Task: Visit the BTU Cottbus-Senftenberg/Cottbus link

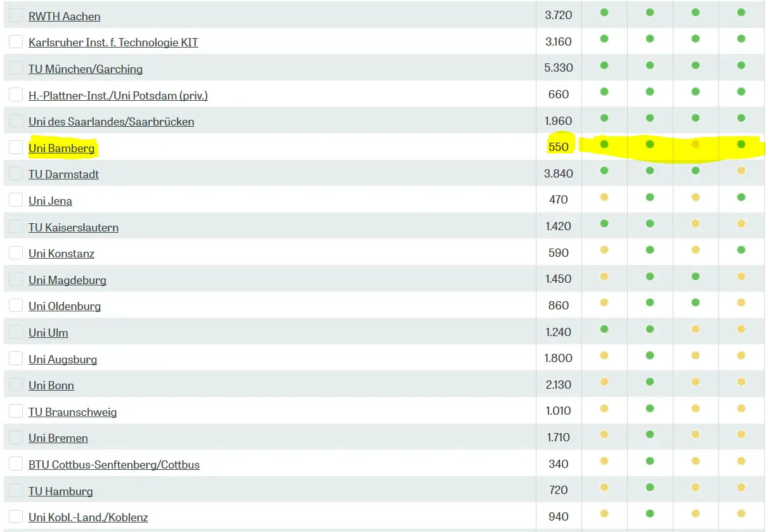Action: (x=114, y=464)
